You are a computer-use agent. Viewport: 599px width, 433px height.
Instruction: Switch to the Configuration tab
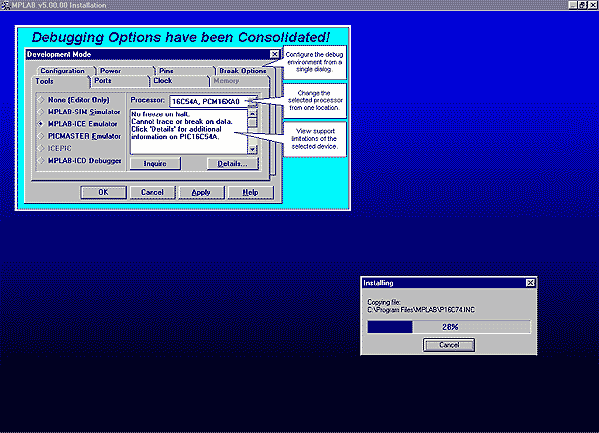pyautogui.click(x=63, y=71)
